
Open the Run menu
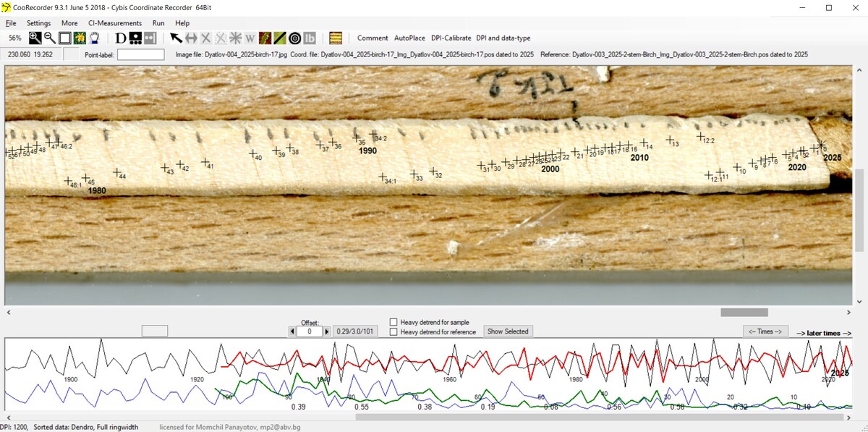click(x=158, y=23)
